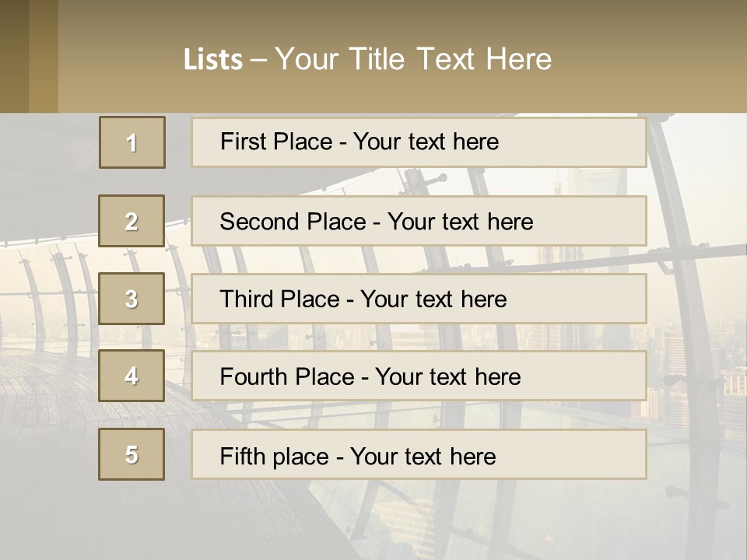Click the word "Fourth" in list item four
The height and width of the screenshot is (560, 747).
(x=254, y=377)
